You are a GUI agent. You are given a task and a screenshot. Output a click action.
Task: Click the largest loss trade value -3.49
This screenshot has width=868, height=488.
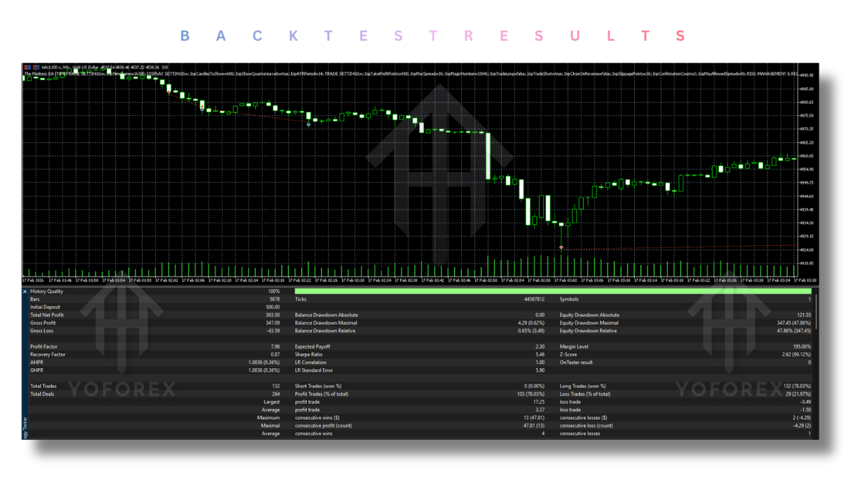[805, 402]
